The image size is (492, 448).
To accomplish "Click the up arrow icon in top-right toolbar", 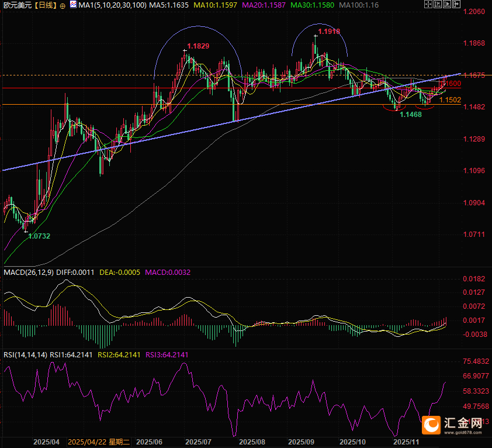I will [438, 5].
